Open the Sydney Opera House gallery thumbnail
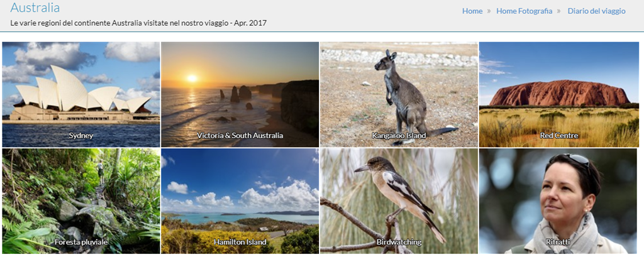The image size is (644, 262). 81,94
